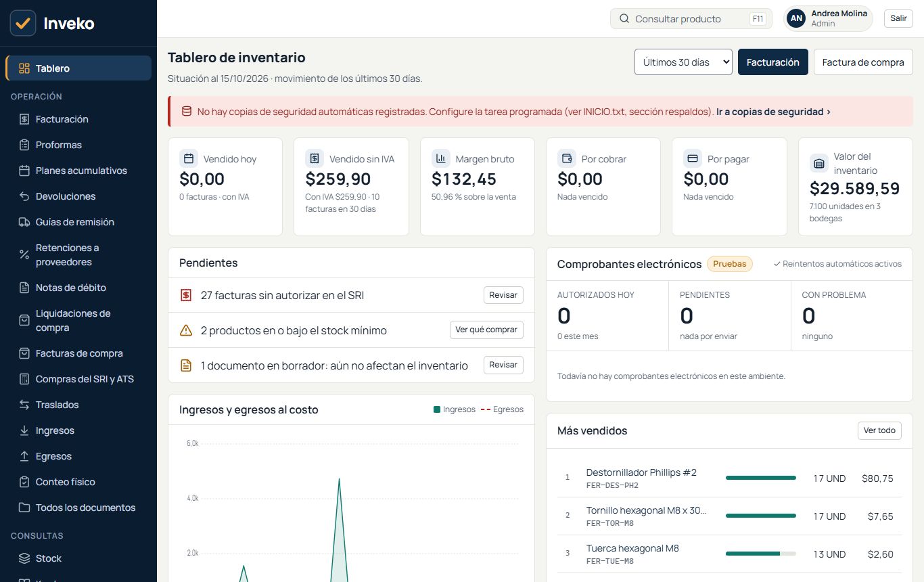Click the Consultar producto search field
The width and height of the screenshot is (924, 582).
tap(691, 19)
